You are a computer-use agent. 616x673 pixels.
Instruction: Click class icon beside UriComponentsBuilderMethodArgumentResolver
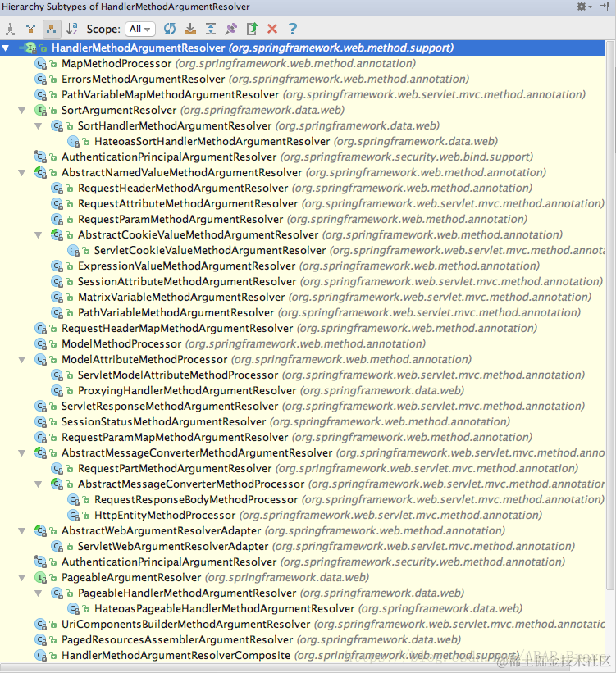pyautogui.click(x=41, y=625)
